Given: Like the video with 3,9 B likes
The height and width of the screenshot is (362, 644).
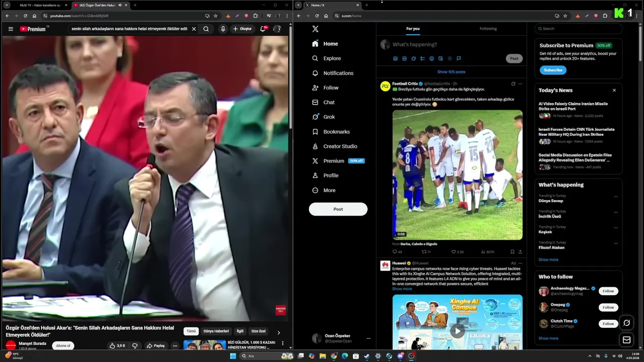Looking at the screenshot, I should [117, 346].
